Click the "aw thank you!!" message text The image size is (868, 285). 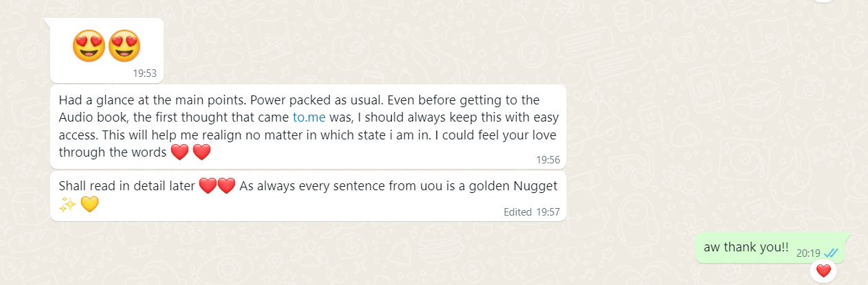[746, 249]
